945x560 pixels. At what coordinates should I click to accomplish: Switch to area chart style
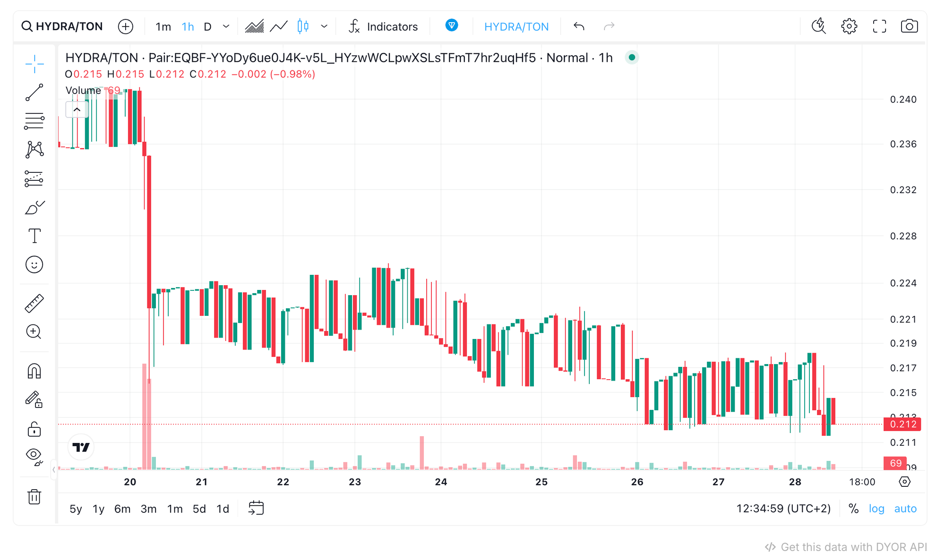[x=254, y=26]
